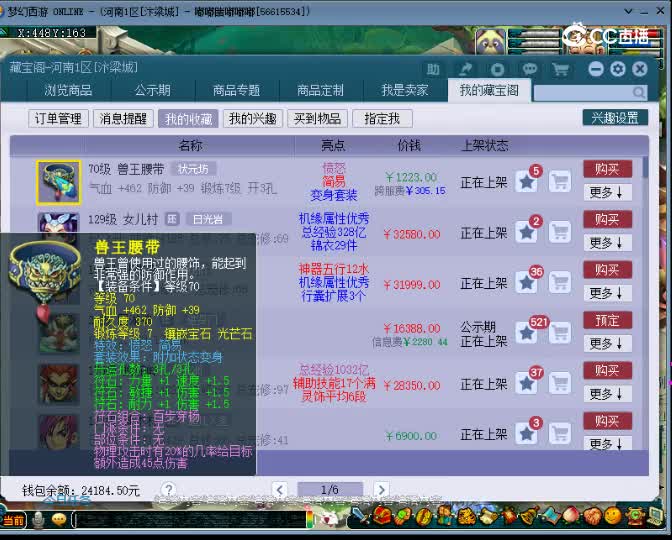This screenshot has height=540, width=672.
Task: Switch to 公示期 tab
Action: 153,90
